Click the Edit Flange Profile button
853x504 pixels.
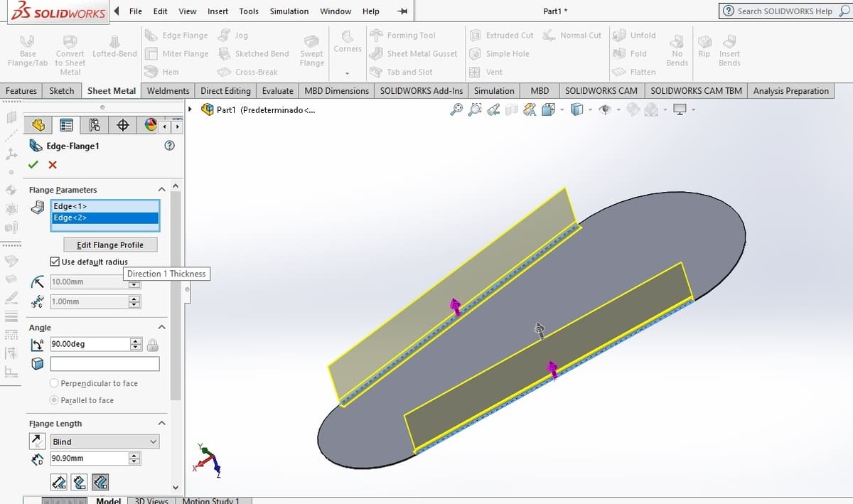(x=110, y=245)
